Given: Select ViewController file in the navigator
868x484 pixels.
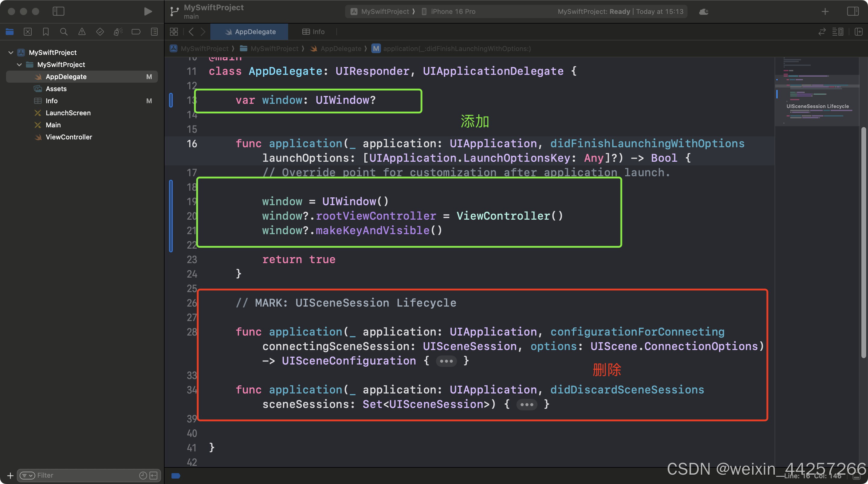Looking at the screenshot, I should click(x=69, y=137).
